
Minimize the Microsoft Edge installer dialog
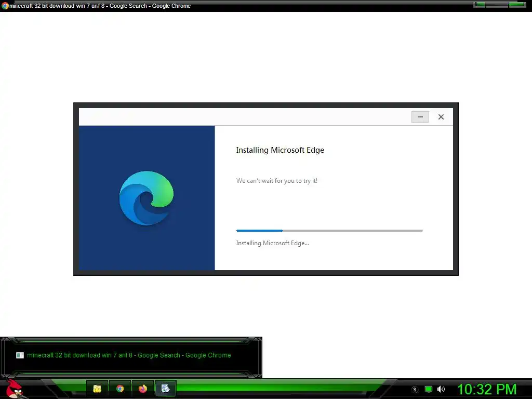[420, 117]
